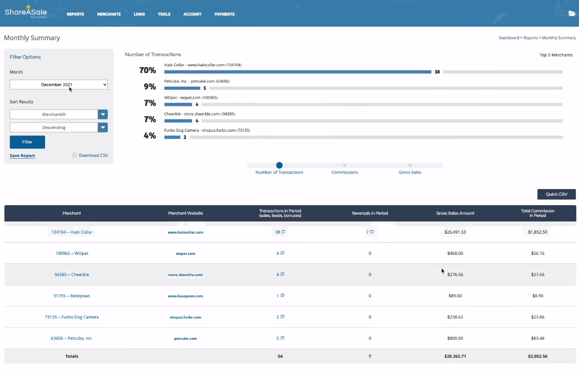The image size is (579, 392).
Task: Open popup icon beside Furbo's 2 transactions
Action: point(282,317)
